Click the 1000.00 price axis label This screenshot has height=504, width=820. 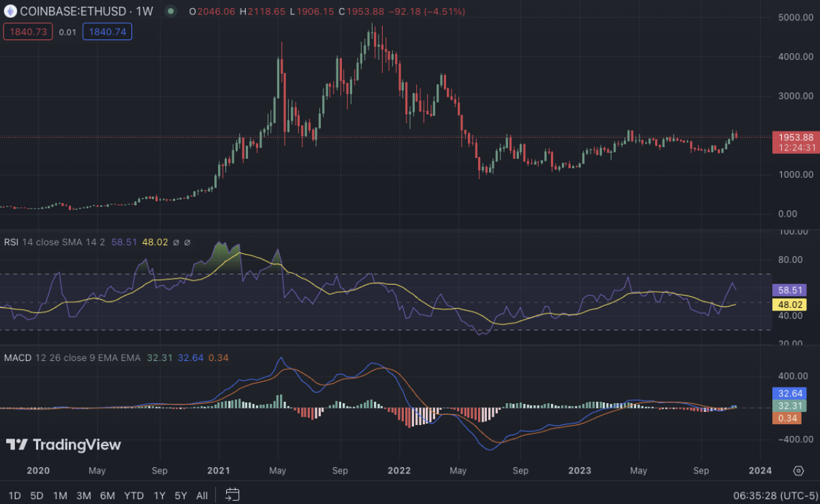[x=795, y=175]
